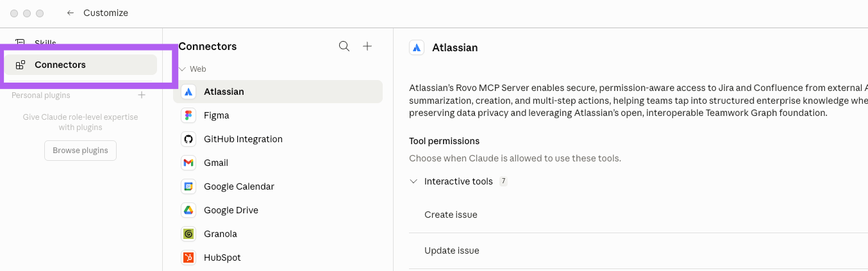Collapse the Web connectors group

point(183,69)
